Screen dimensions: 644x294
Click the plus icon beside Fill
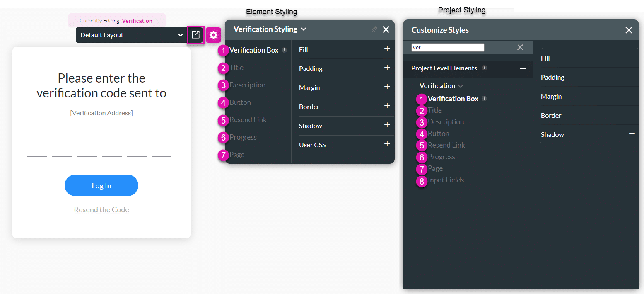[387, 49]
